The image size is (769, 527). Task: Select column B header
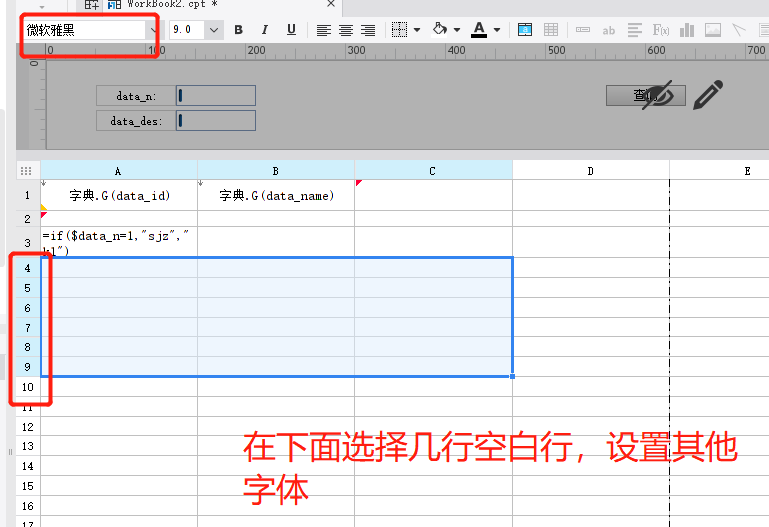(x=276, y=171)
